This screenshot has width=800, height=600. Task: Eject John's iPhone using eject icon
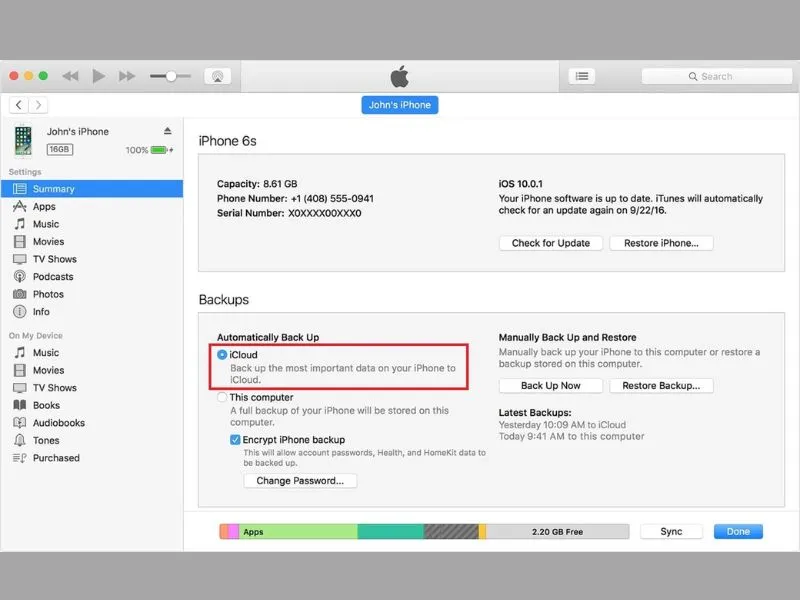167,131
